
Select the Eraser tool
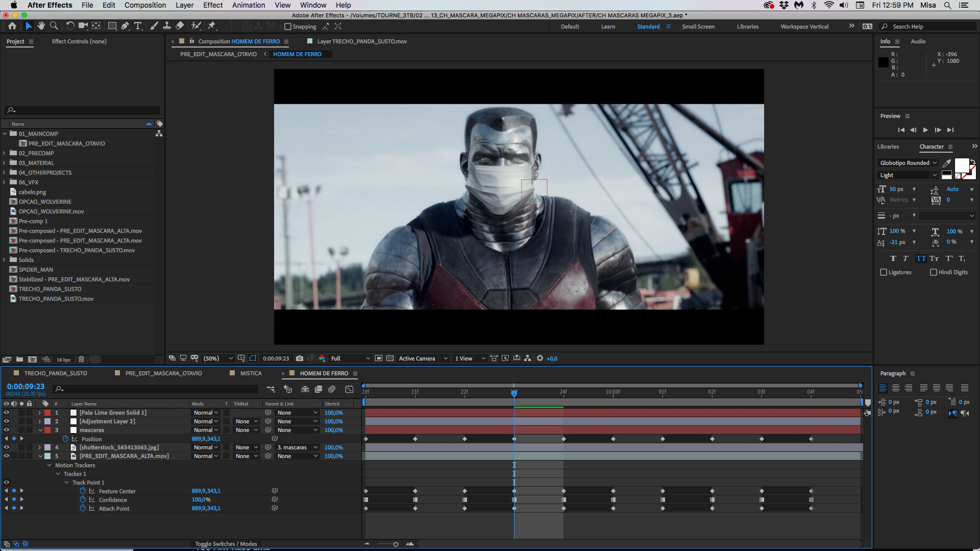pyautogui.click(x=180, y=26)
